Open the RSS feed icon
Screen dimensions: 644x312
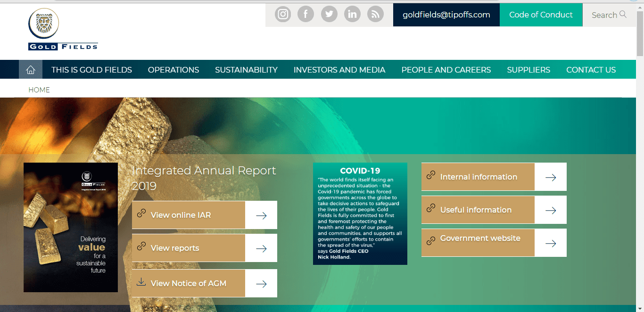point(375,15)
